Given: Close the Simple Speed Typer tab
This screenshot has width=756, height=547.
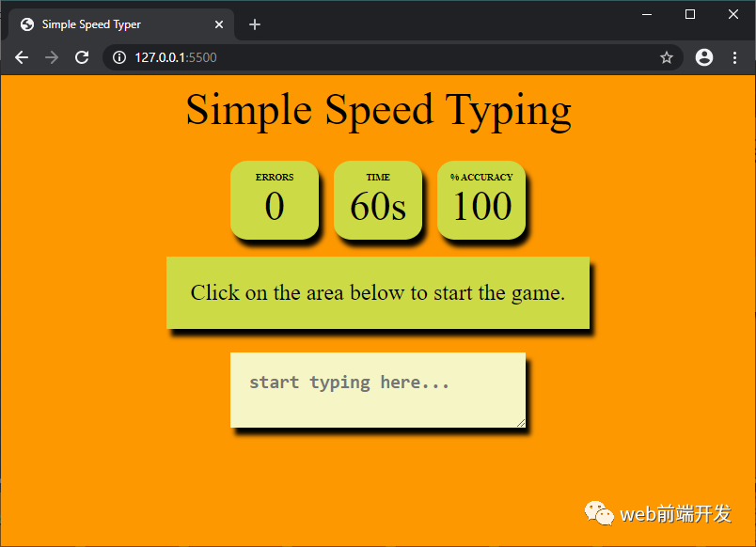Looking at the screenshot, I should [219, 24].
